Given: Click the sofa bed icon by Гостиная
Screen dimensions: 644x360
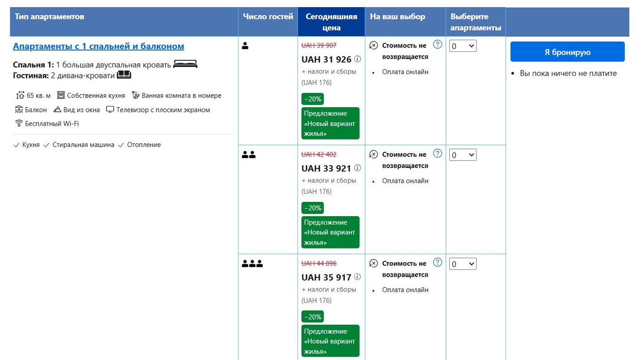Looking at the screenshot, I should pyautogui.click(x=124, y=75).
